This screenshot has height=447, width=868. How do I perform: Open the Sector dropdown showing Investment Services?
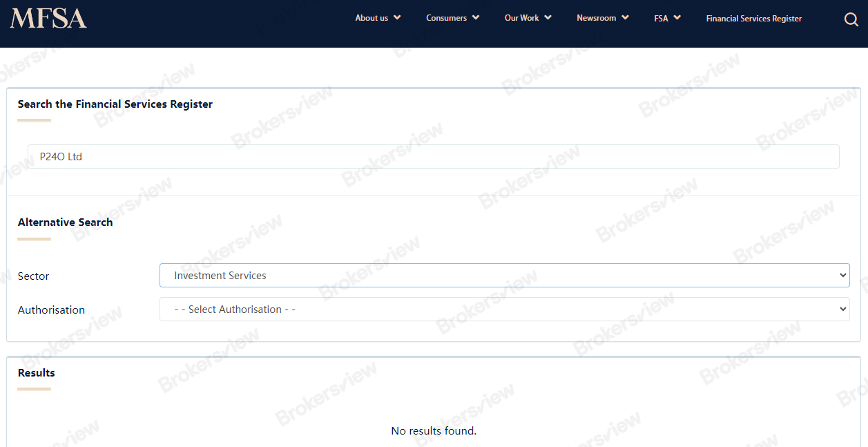[505, 275]
